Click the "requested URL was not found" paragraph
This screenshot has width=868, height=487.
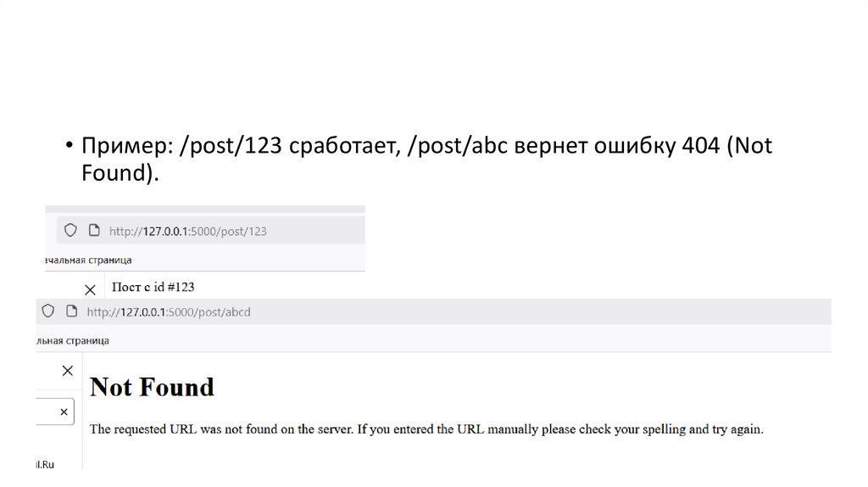(x=426, y=429)
